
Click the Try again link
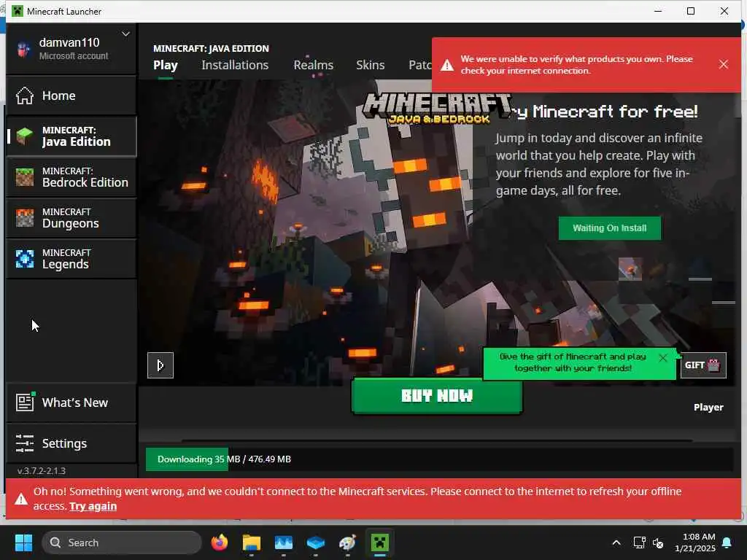click(93, 506)
